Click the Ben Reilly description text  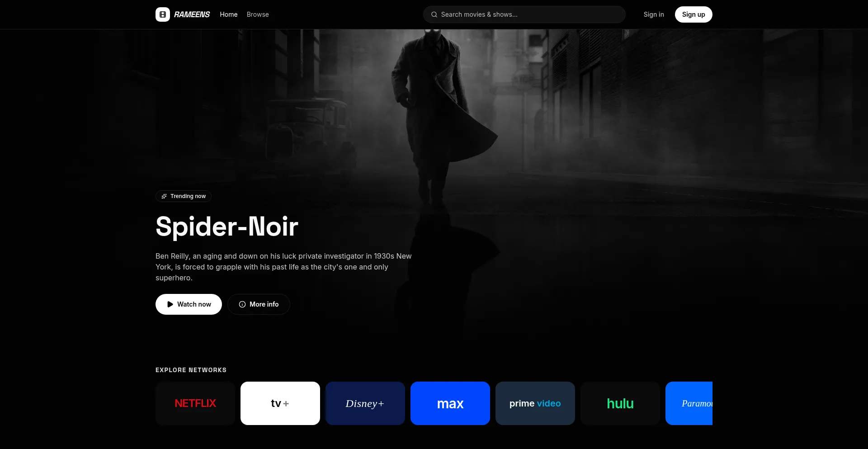point(284,267)
